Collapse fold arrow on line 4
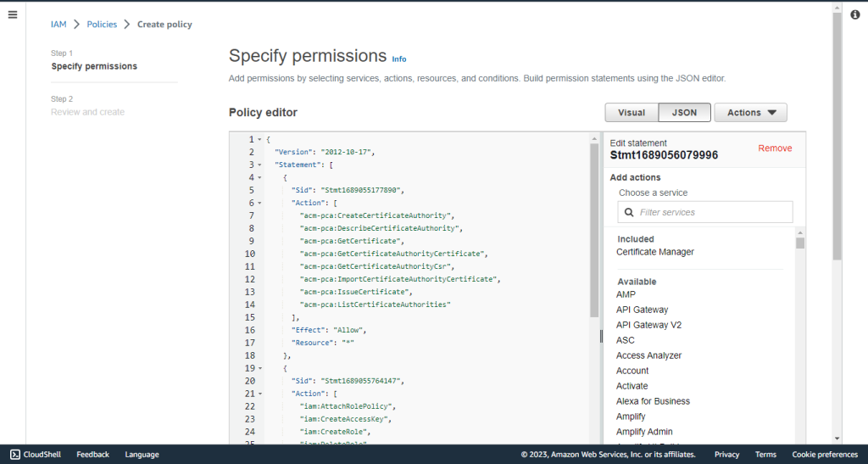The height and width of the screenshot is (464, 868). (x=259, y=178)
